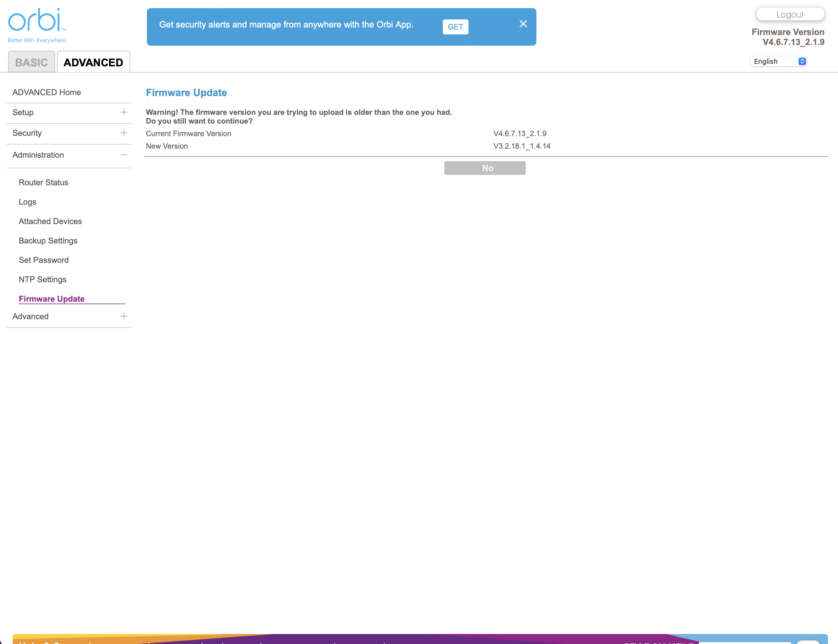The height and width of the screenshot is (644, 838).
Task: Expand the Setup menu plus icon
Action: point(123,112)
